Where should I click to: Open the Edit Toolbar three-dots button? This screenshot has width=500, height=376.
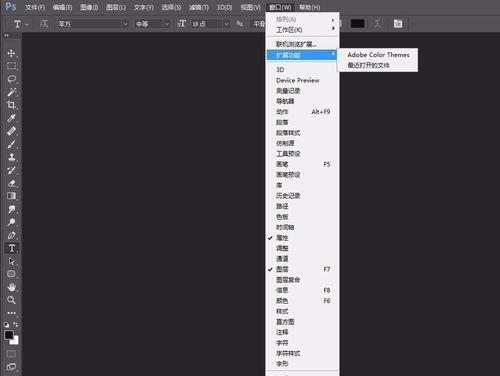pyautogui.click(x=11, y=313)
